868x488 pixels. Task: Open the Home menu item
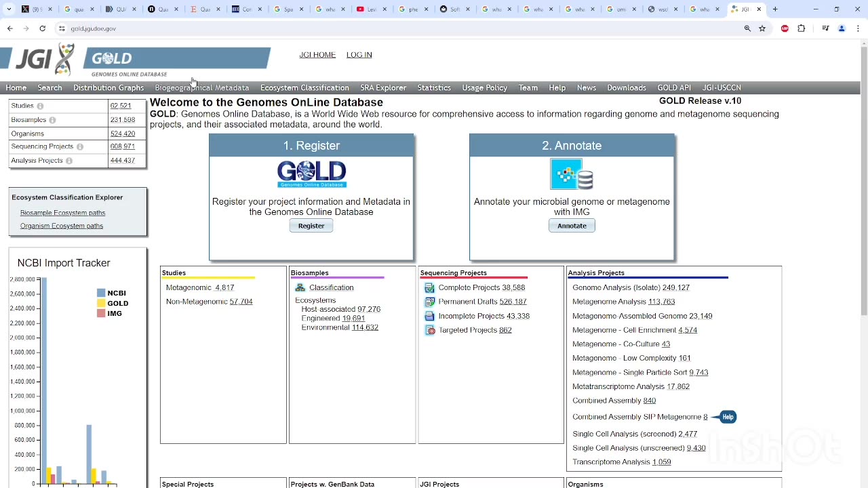(16, 88)
